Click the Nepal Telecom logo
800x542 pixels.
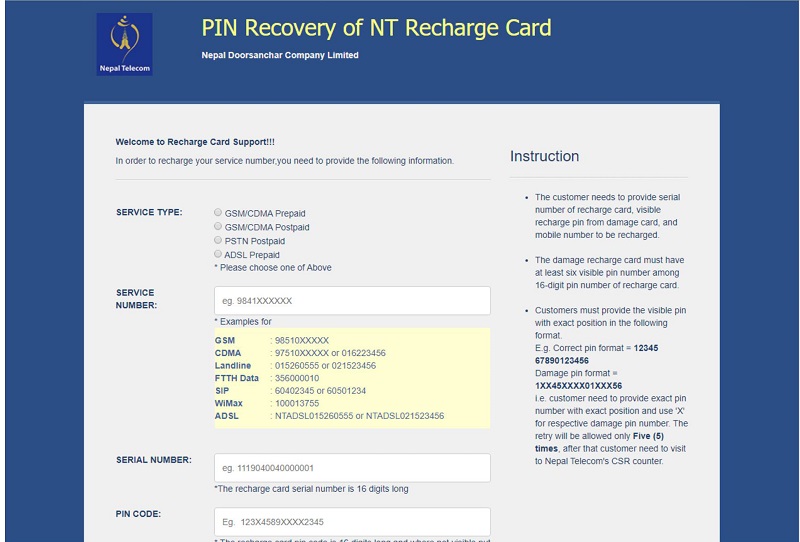point(124,44)
